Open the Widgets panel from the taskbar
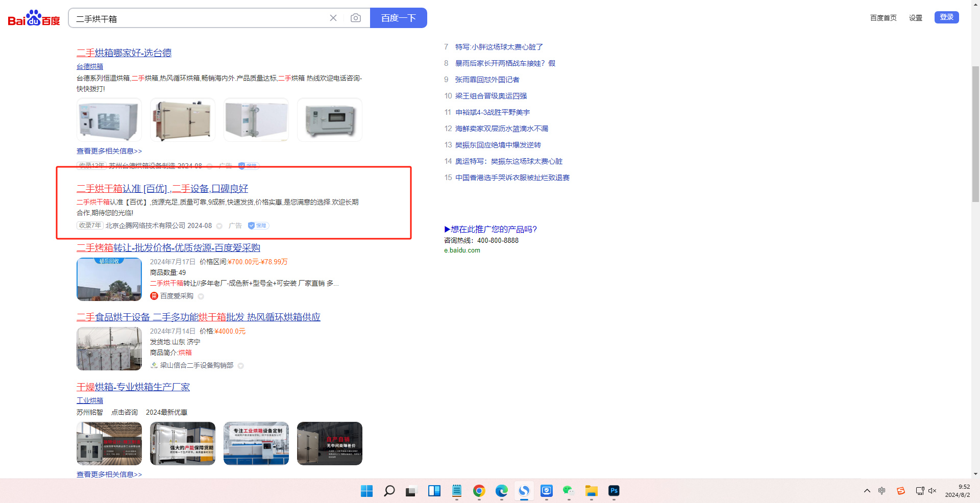This screenshot has width=980, height=503. [434, 491]
